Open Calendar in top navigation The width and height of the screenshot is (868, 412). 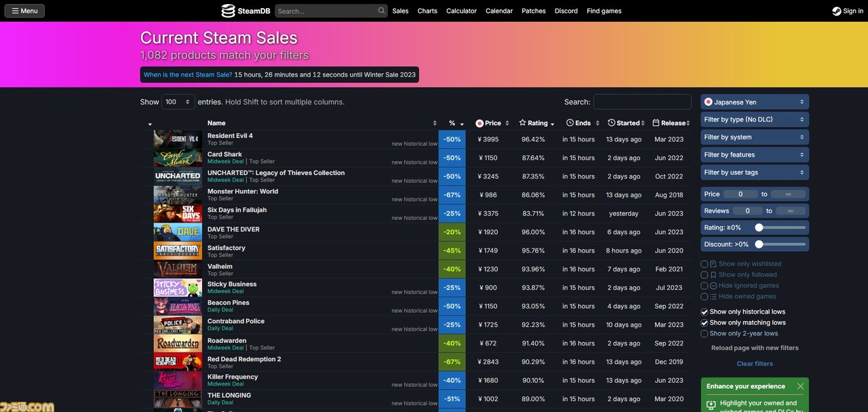coord(499,11)
